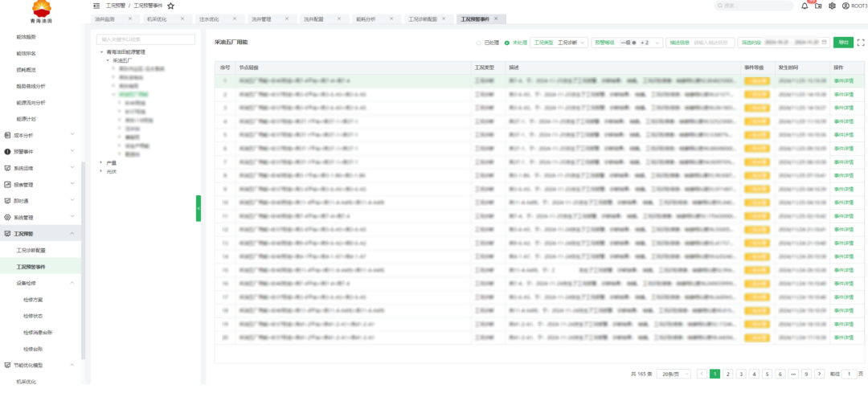Open 事件详情 for row 10
The width and height of the screenshot is (868, 401).
[x=843, y=203]
